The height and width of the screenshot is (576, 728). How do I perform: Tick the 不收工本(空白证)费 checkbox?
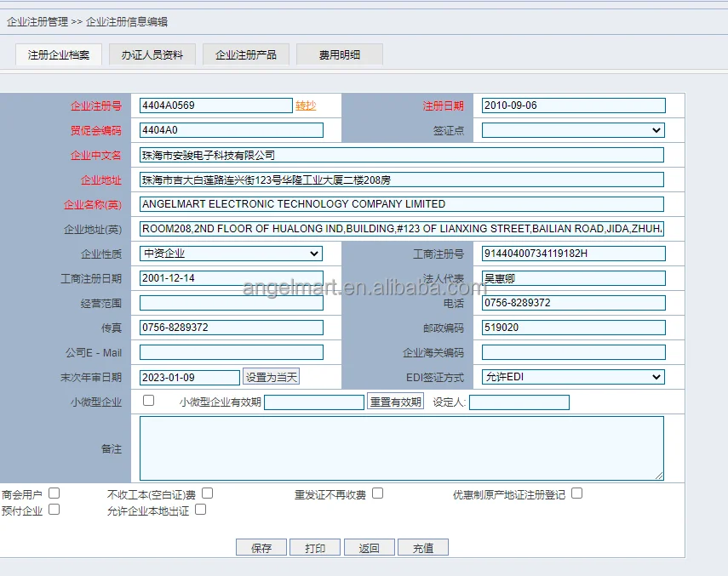coord(208,493)
